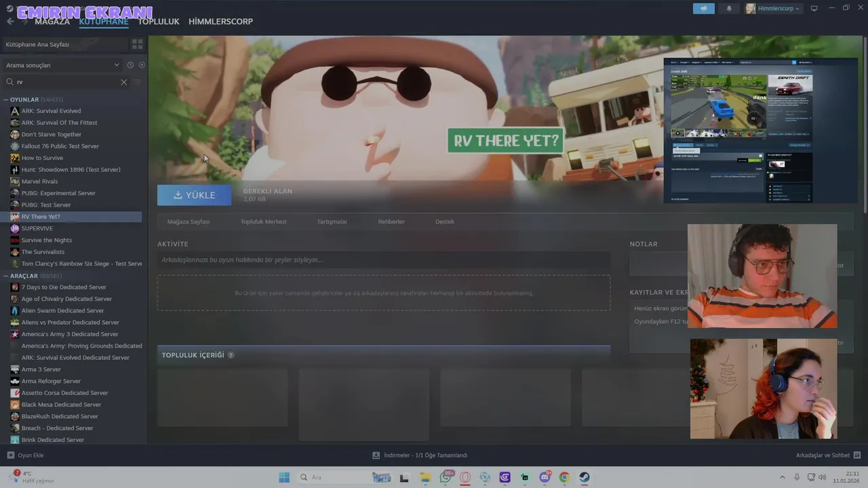
Task: Click the magnifier icon in library search
Action: click(x=10, y=82)
